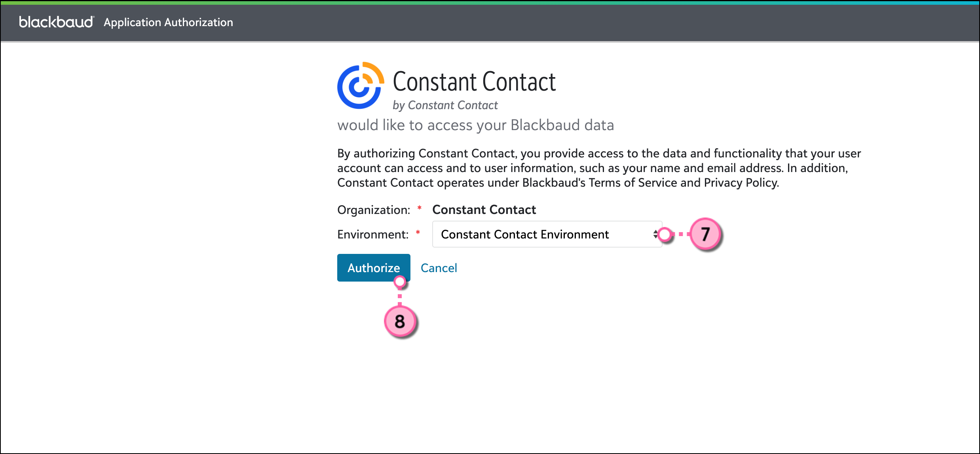The height and width of the screenshot is (454, 980).
Task: Click the "by Constant Contact" subtitle
Action: 445,105
